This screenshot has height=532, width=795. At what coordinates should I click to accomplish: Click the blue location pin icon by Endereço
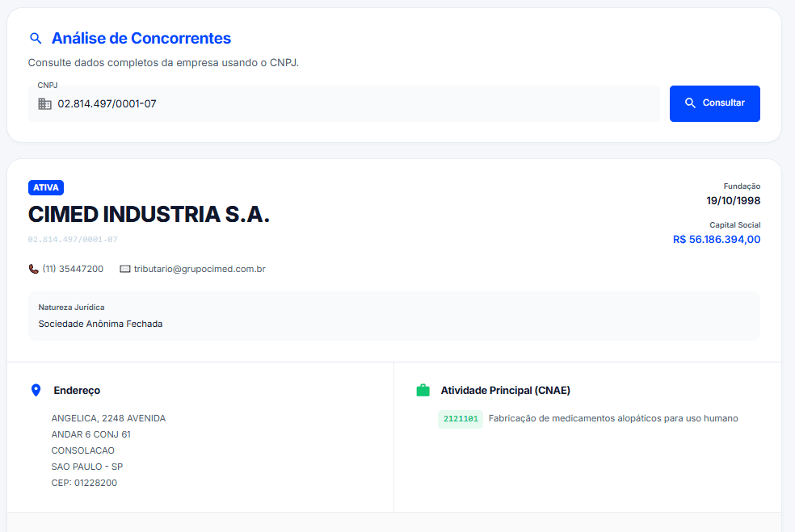click(x=36, y=391)
